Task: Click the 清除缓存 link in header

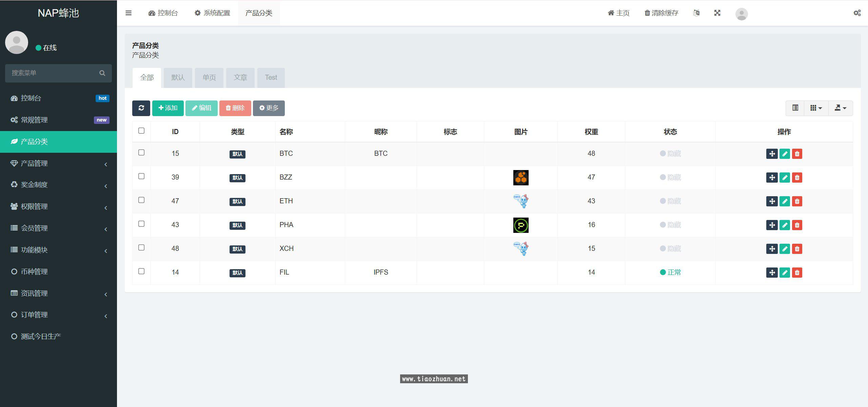Action: coord(661,13)
